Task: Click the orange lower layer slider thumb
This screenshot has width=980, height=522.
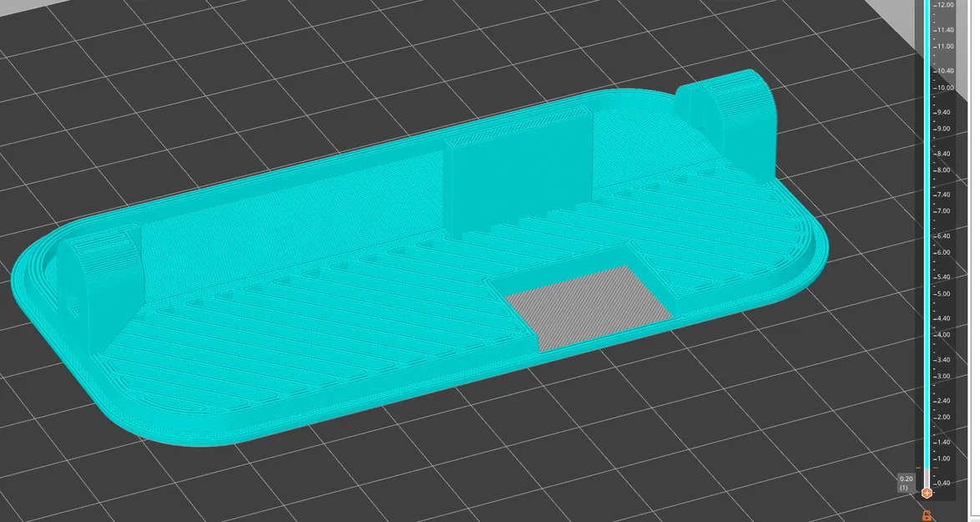Action: [x=927, y=493]
